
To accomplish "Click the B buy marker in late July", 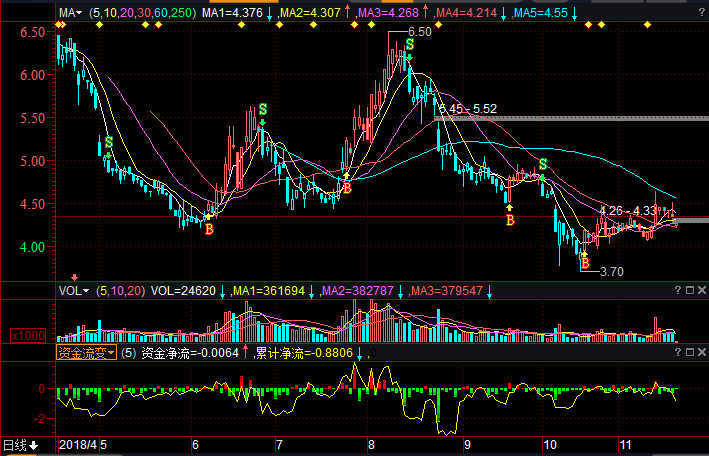I will pyautogui.click(x=347, y=187).
